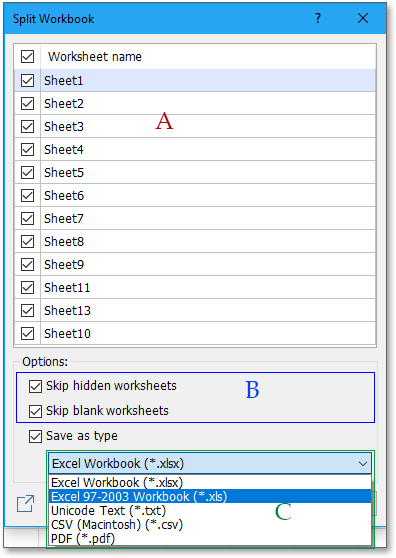
Task: Disable Skip hidden worksheets option
Action: (35, 386)
